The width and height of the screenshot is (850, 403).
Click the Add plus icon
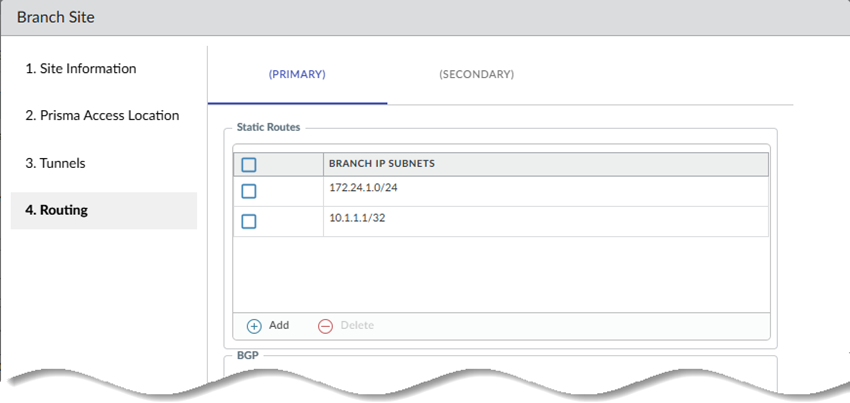click(254, 326)
